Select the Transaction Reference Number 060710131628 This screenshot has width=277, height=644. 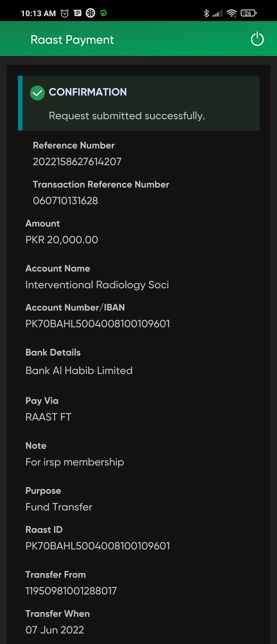tap(65, 201)
